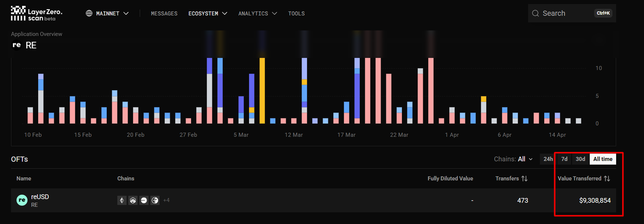
Task: Click the 10 Feb axis label
Action: [x=33, y=135]
